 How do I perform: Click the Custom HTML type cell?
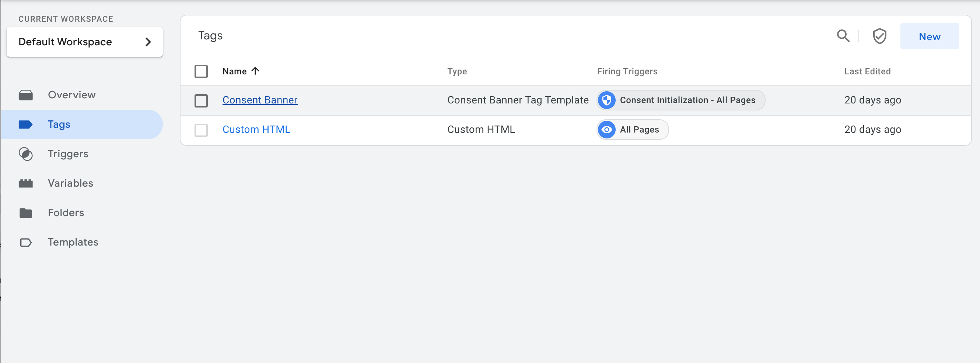(481, 130)
